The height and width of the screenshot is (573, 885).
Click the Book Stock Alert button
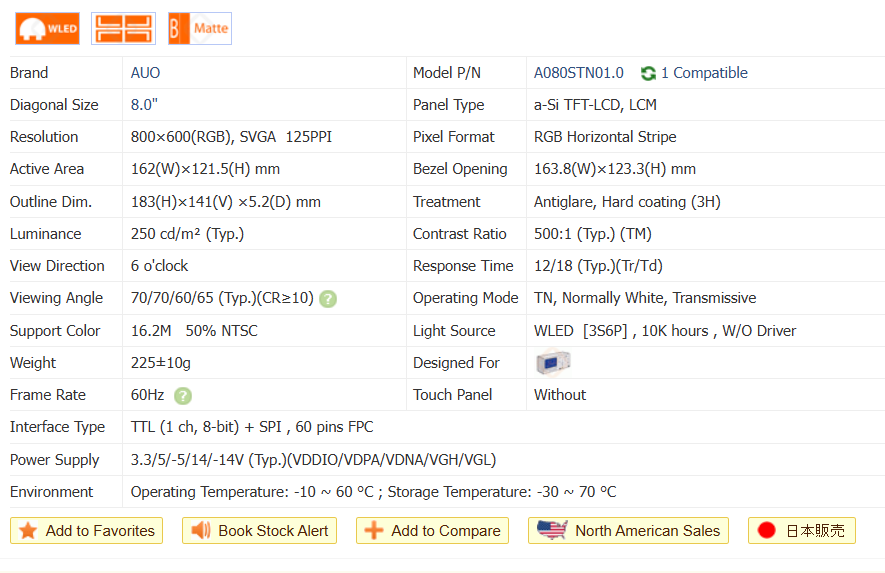pyautogui.click(x=259, y=530)
